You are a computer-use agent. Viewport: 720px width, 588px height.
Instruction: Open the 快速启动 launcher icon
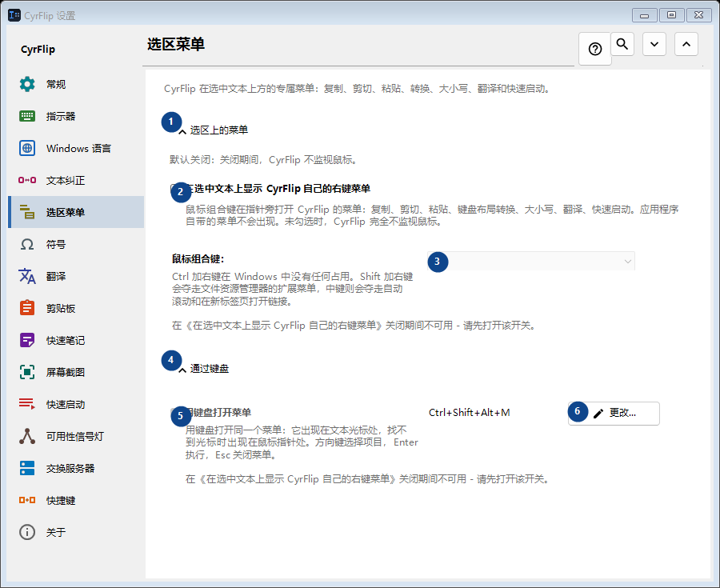click(x=27, y=404)
